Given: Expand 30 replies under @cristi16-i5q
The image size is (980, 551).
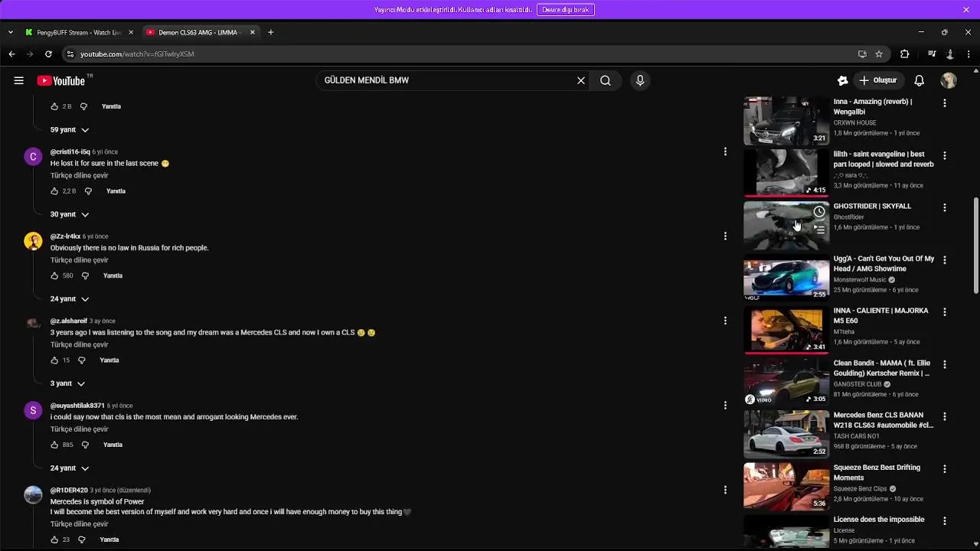Looking at the screenshot, I should [70, 214].
